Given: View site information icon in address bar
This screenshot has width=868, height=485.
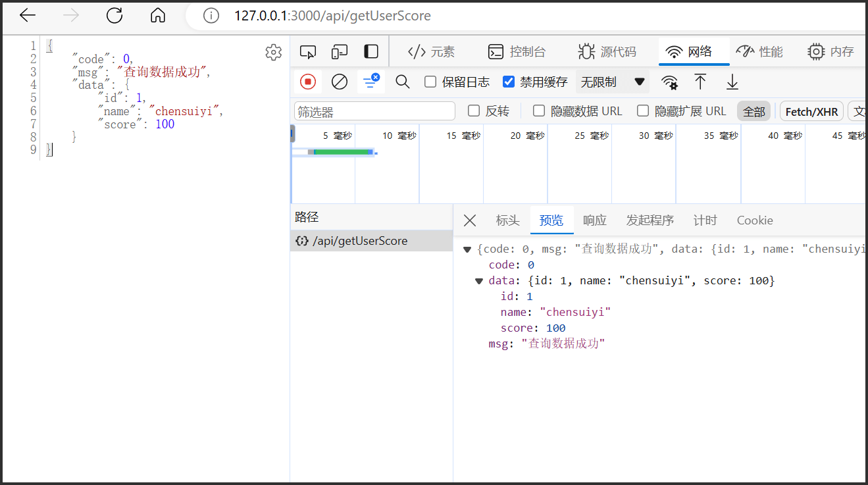Looking at the screenshot, I should (211, 15).
